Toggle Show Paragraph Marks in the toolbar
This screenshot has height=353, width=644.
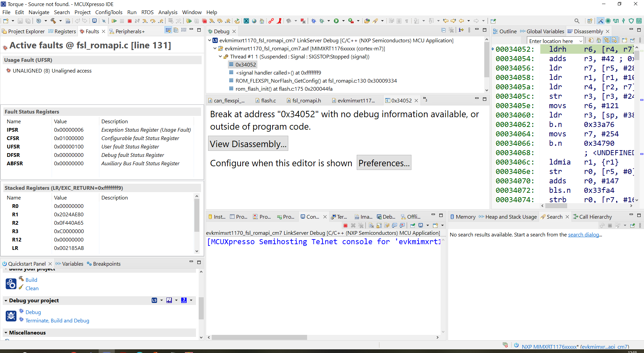pyautogui.click(x=407, y=21)
